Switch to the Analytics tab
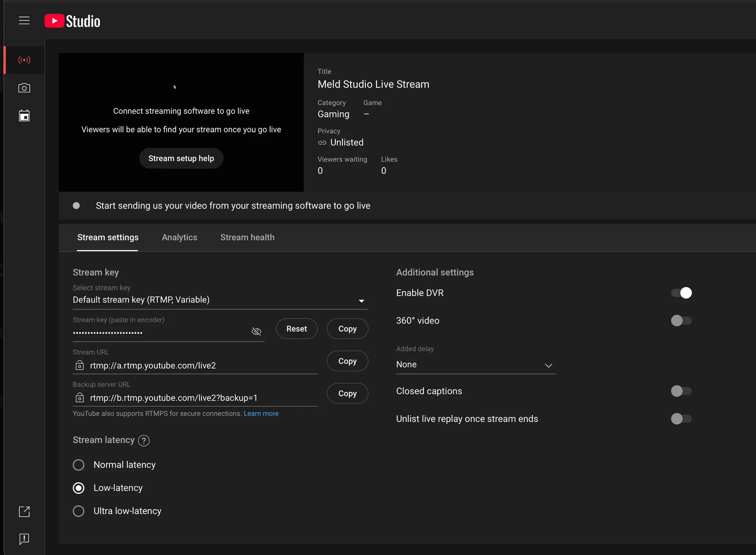The width and height of the screenshot is (756, 555). click(x=179, y=237)
